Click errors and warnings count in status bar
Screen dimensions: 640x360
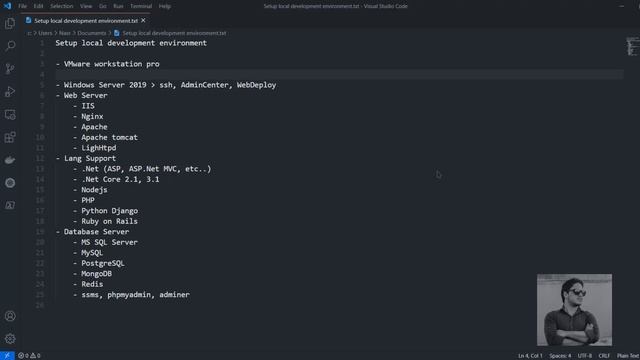click(x=29, y=356)
